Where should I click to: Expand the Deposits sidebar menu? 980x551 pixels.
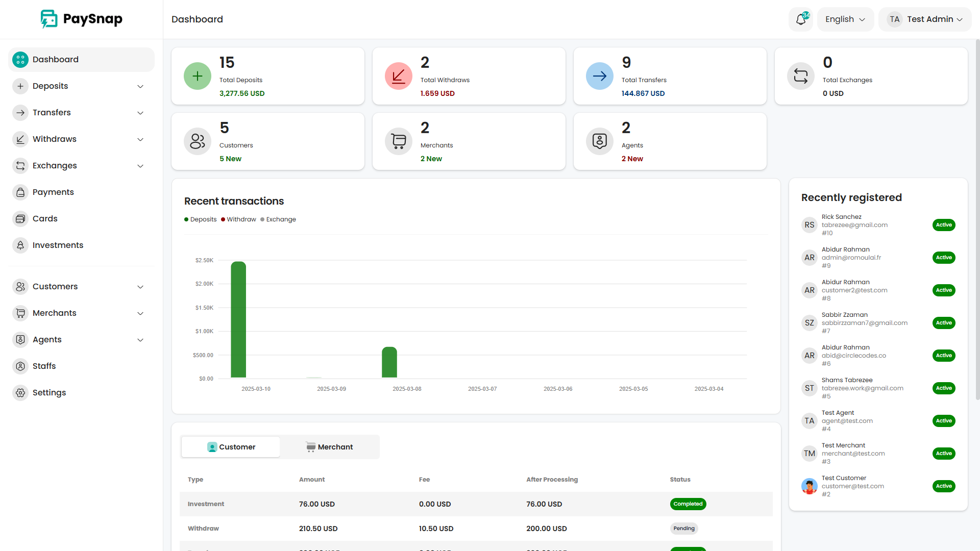(x=140, y=86)
